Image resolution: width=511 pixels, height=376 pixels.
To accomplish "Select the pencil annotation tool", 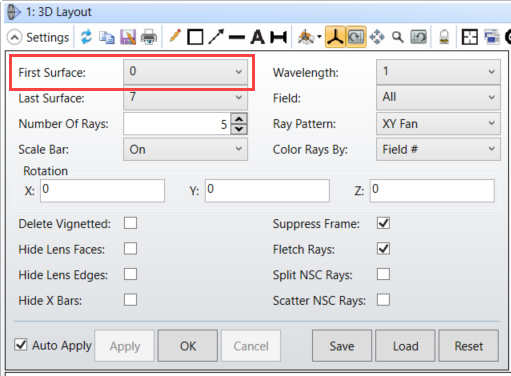I will click(x=175, y=36).
